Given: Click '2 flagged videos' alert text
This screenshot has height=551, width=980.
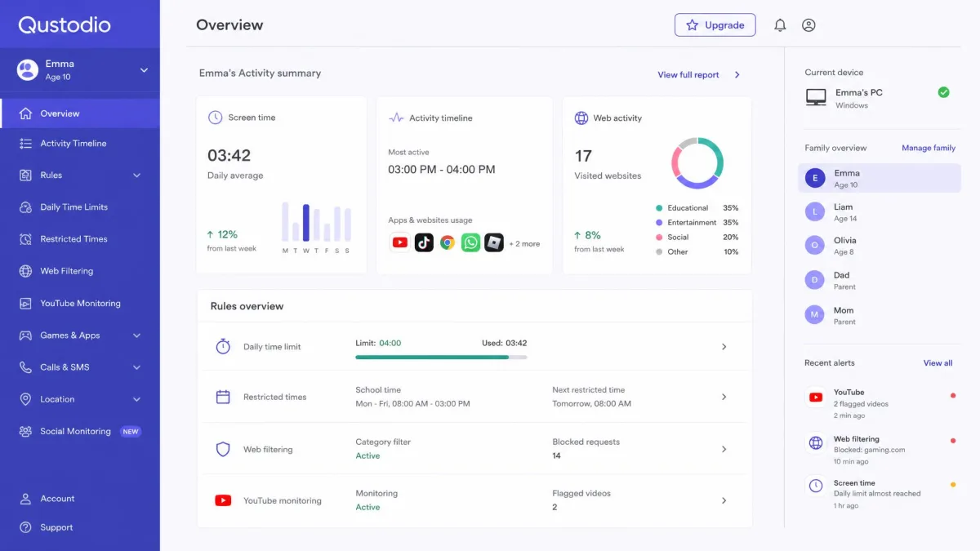Looking at the screenshot, I should pyautogui.click(x=861, y=404).
